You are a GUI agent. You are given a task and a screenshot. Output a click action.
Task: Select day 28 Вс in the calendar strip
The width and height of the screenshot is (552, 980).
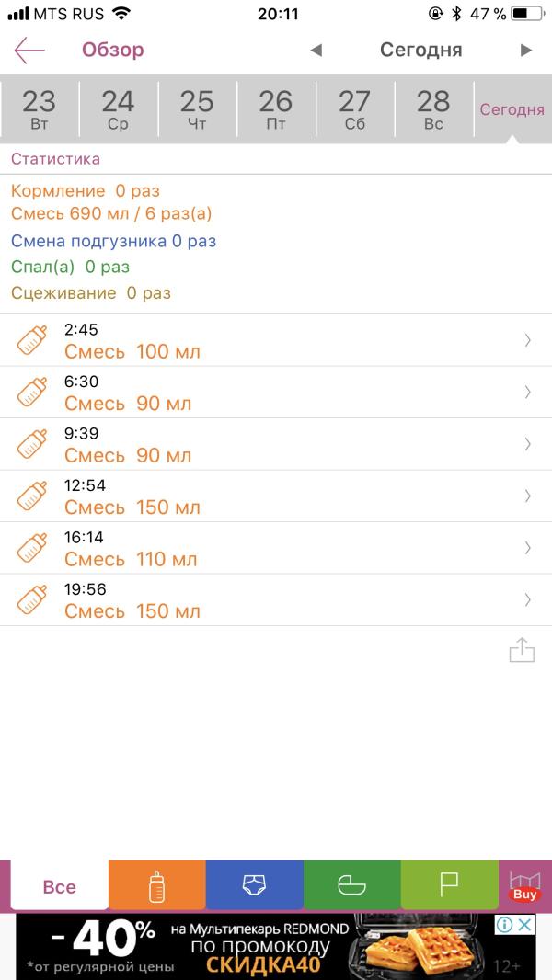(x=433, y=108)
